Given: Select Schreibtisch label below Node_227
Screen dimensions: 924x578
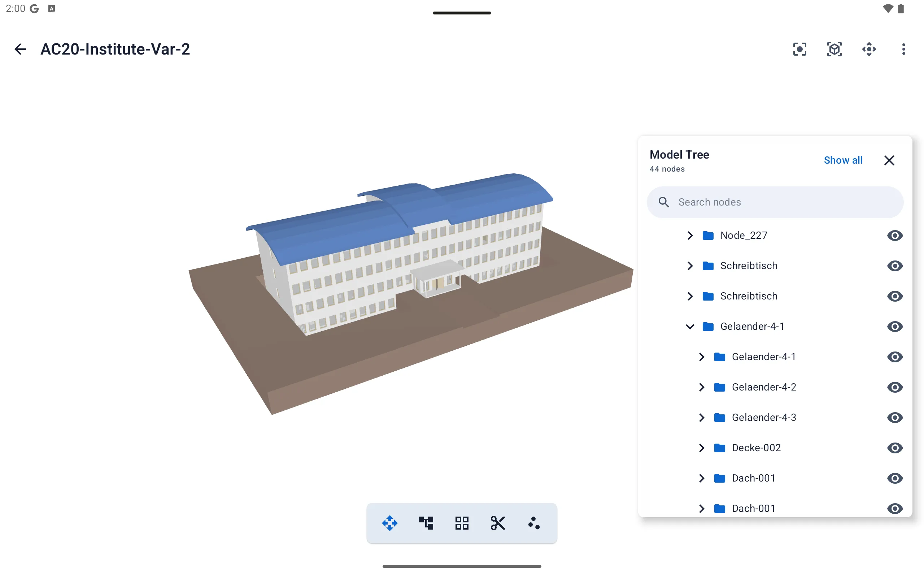Looking at the screenshot, I should point(749,266).
